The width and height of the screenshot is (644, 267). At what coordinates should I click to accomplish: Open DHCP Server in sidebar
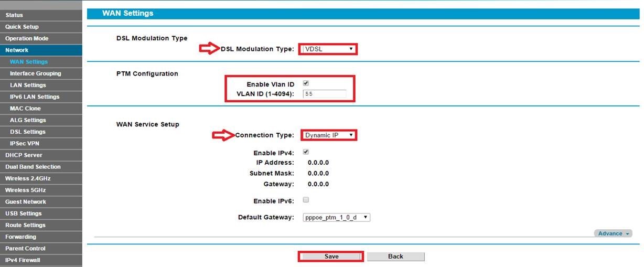pos(41,155)
